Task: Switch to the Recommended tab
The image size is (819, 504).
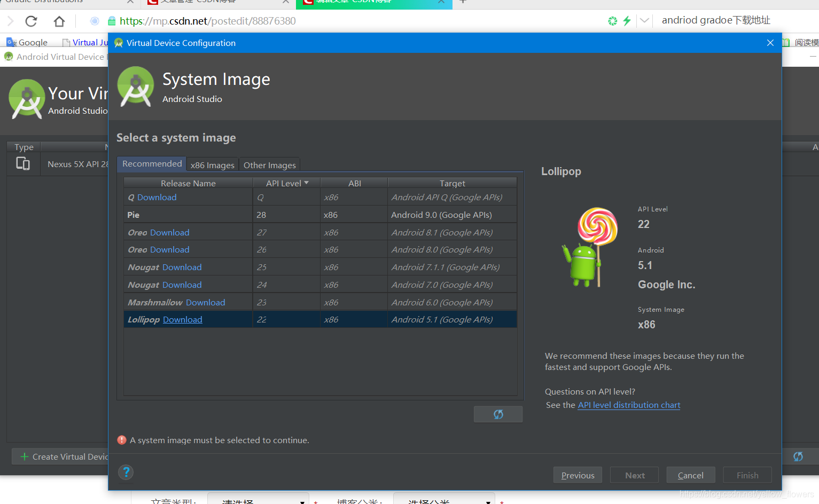Action: point(152,164)
